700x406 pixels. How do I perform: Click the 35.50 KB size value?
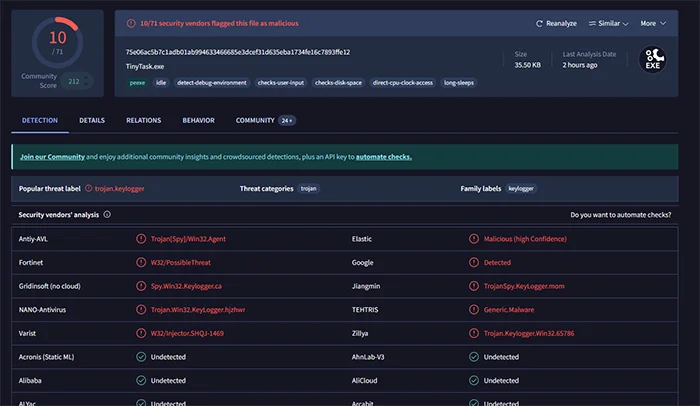pyautogui.click(x=527, y=65)
